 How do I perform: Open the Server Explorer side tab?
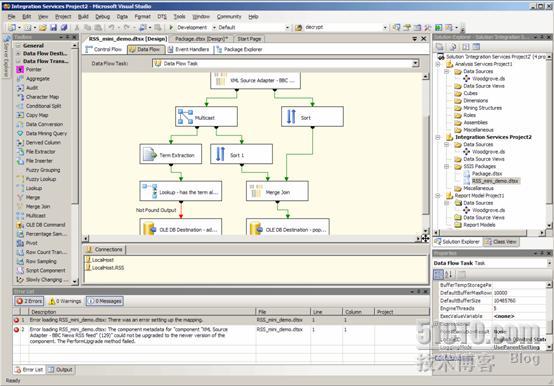[5, 57]
